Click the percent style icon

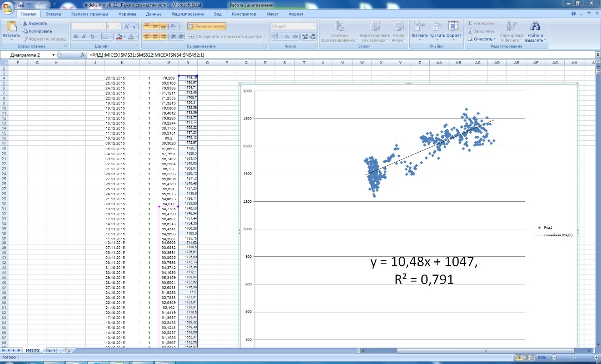pyautogui.click(x=287, y=37)
